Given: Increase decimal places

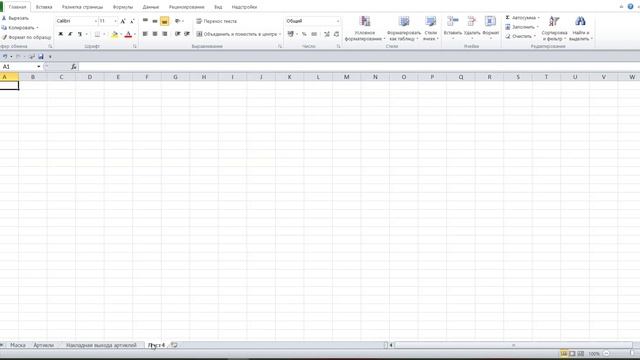Looking at the screenshot, I should click(327, 34).
